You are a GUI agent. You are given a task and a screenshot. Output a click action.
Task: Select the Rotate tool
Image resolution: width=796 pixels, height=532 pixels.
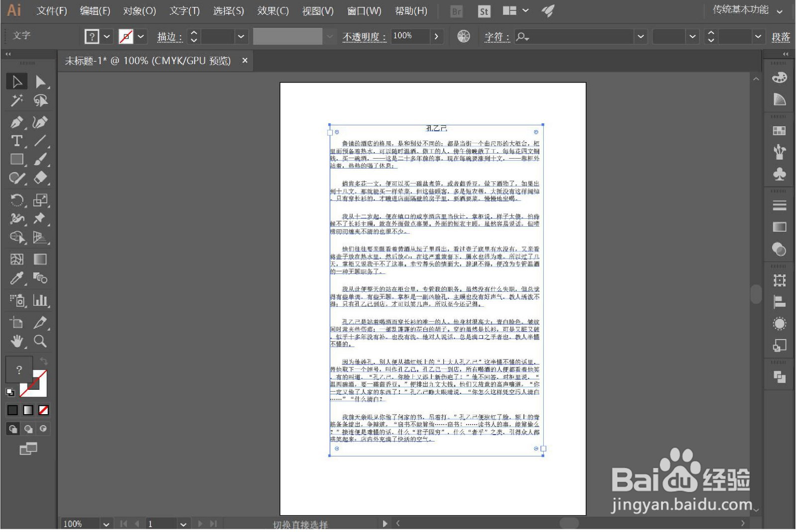(x=16, y=200)
